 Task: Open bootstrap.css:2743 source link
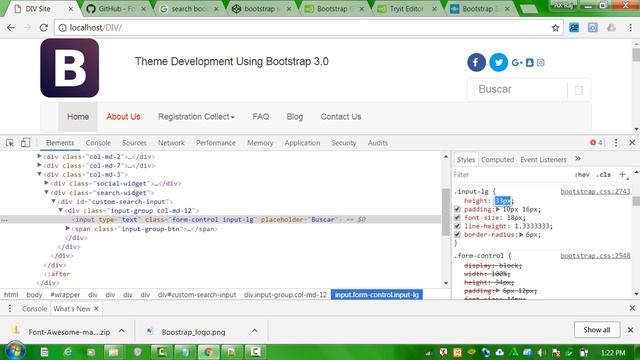tap(595, 191)
